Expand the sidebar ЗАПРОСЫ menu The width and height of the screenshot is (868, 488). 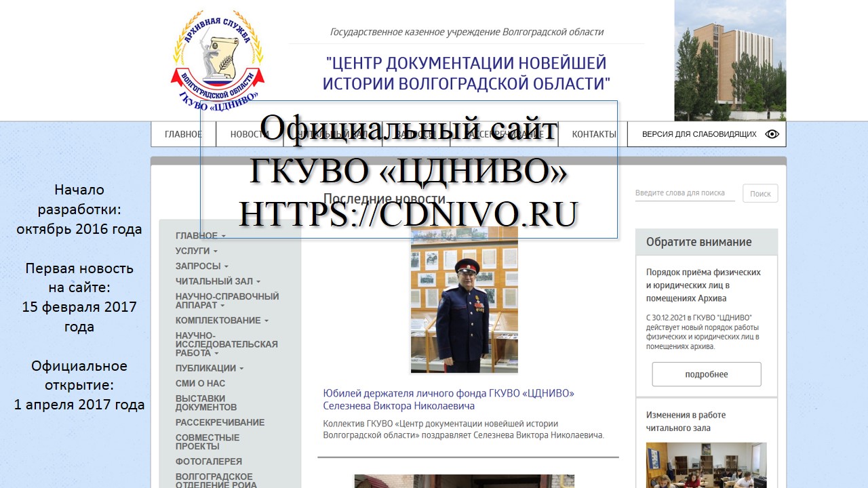point(201,266)
